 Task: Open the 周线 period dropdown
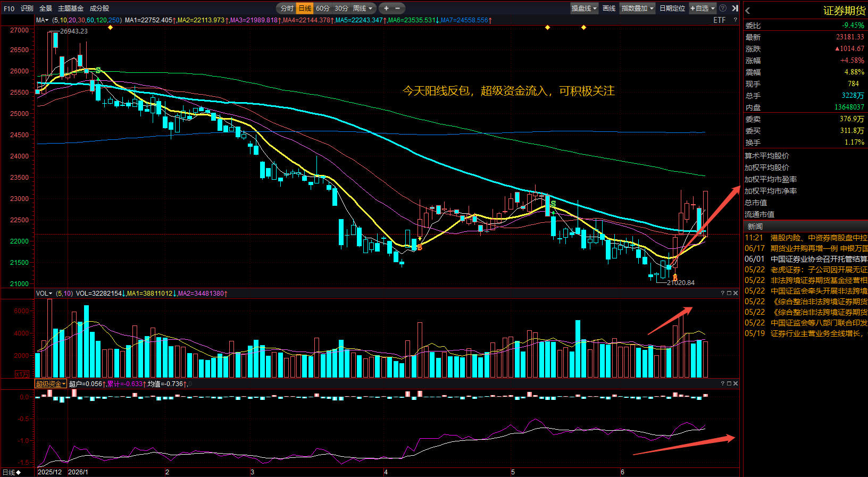tap(363, 8)
